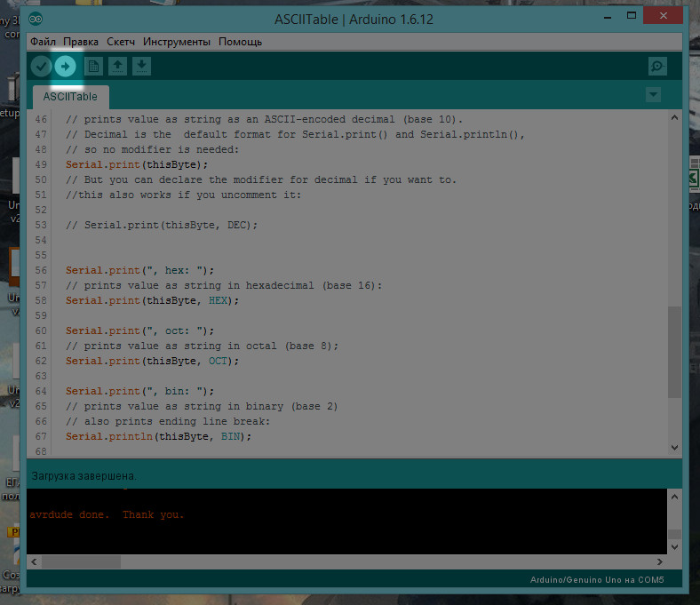
Task: Click the 'Serial.print(thisByte, OCT);' line
Action: pyautogui.click(x=152, y=361)
